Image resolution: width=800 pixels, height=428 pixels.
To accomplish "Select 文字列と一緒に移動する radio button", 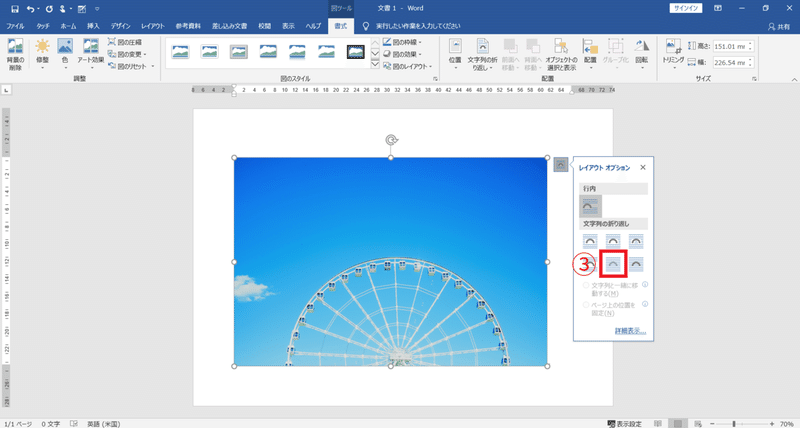I will (586, 286).
